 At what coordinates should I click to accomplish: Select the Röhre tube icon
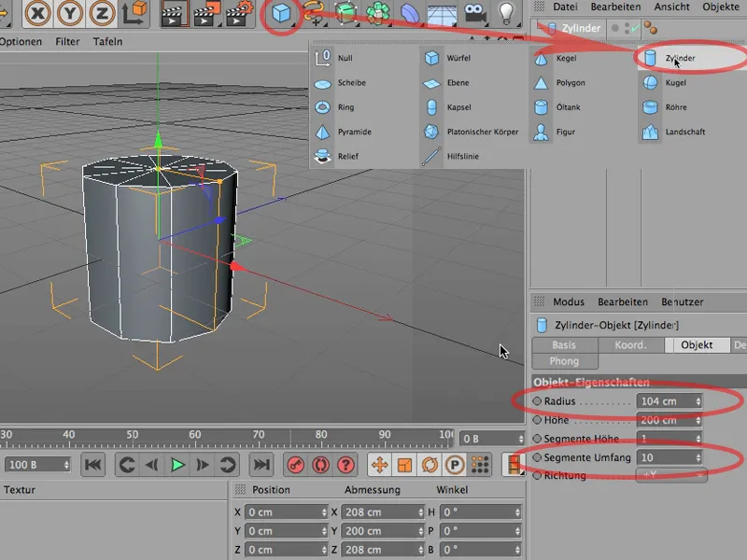point(650,107)
